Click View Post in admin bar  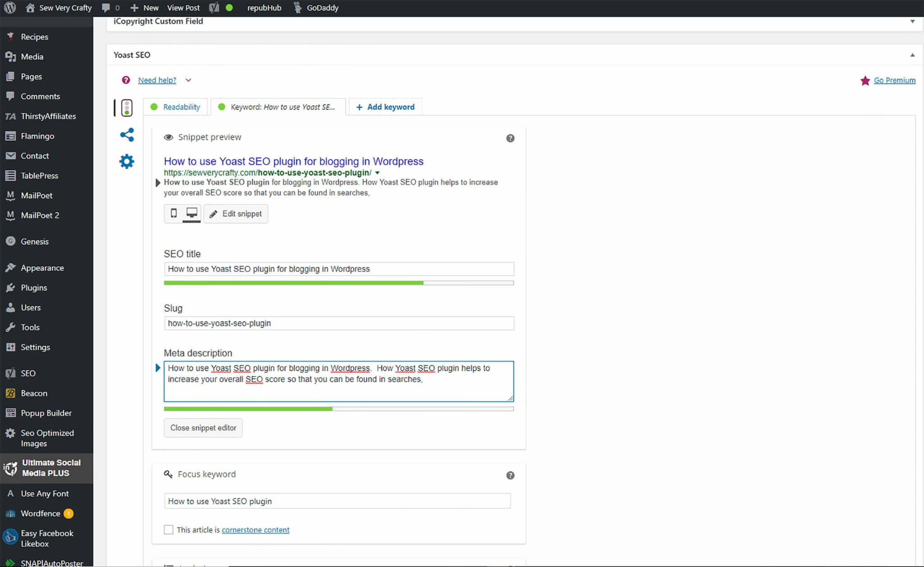(x=183, y=8)
